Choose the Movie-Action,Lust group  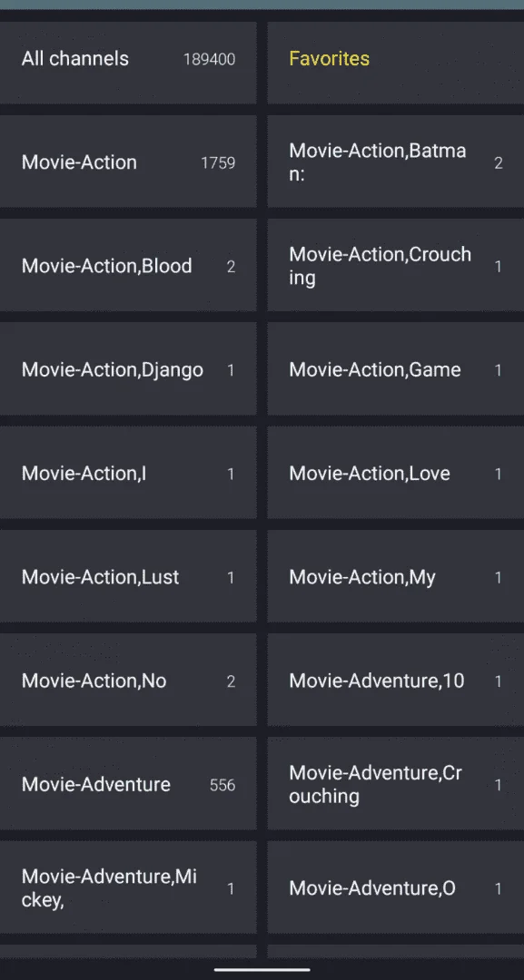point(127,577)
